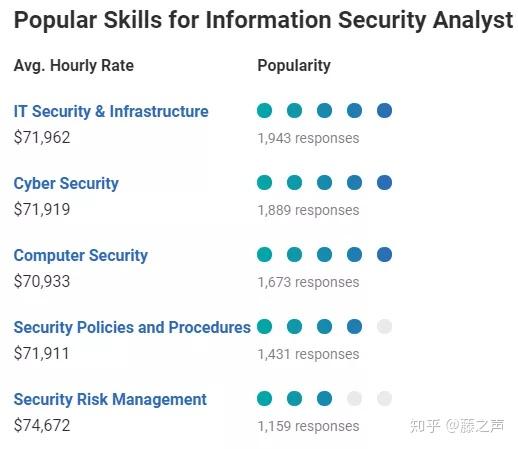Open the Security Risk Management link
The image size is (518, 449).
click(x=110, y=399)
